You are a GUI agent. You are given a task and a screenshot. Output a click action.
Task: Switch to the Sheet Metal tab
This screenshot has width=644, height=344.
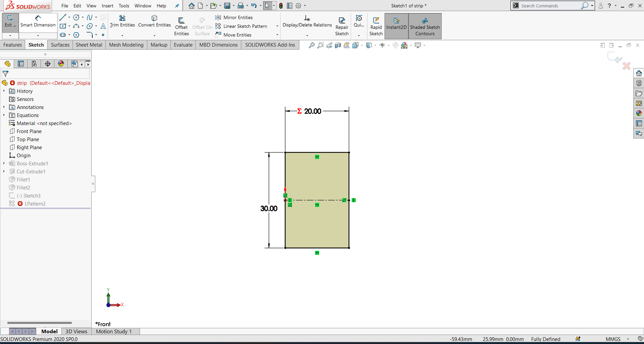click(x=89, y=45)
